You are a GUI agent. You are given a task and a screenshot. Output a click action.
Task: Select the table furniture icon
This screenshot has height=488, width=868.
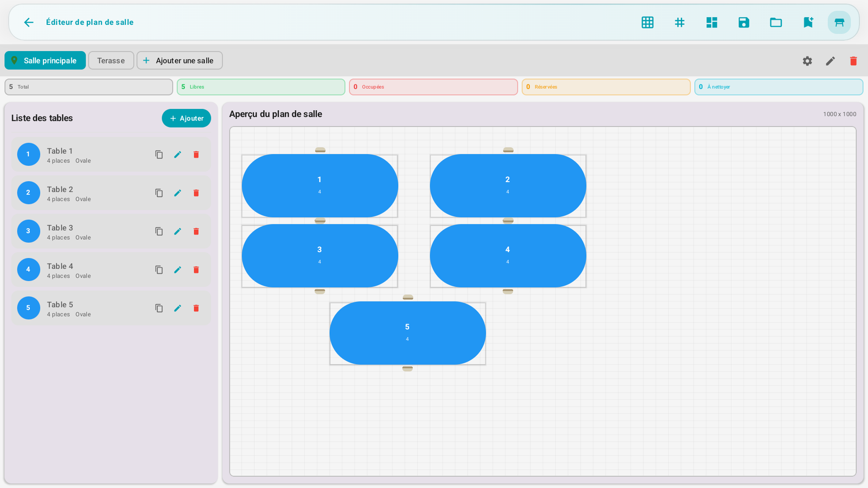839,22
